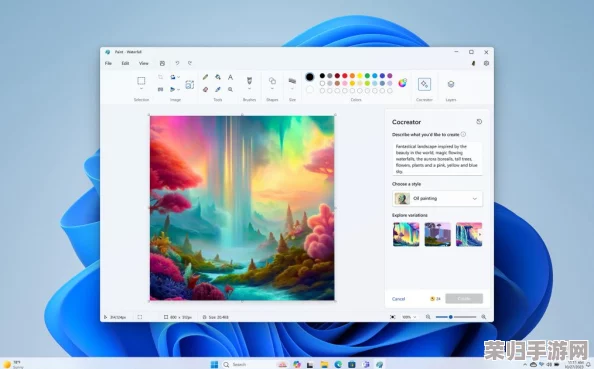The image size is (594, 369).
Task: Select the first variation thumbnail
Action: (406, 235)
